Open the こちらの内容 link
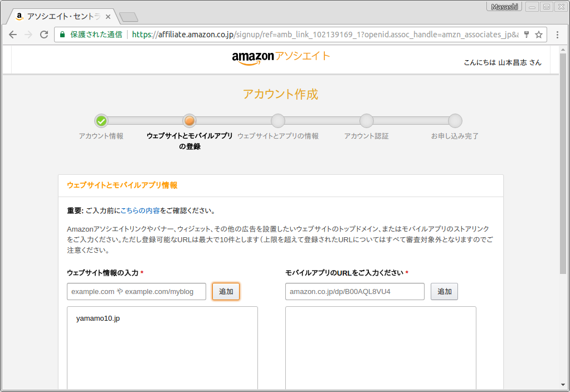 [140, 210]
